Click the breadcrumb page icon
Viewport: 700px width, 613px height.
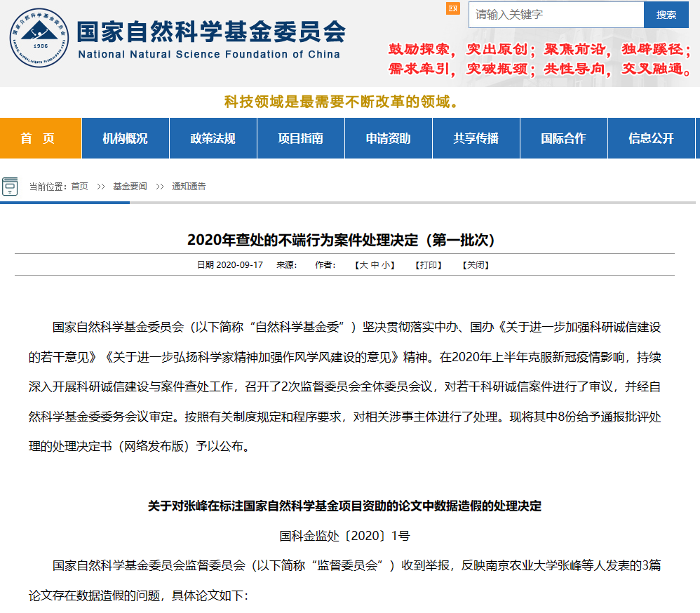(10, 186)
